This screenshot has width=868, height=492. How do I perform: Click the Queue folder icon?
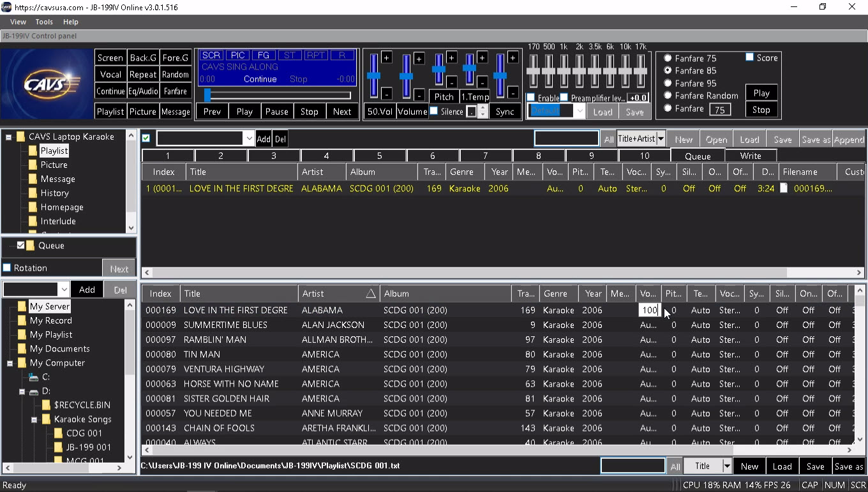[31, 245]
